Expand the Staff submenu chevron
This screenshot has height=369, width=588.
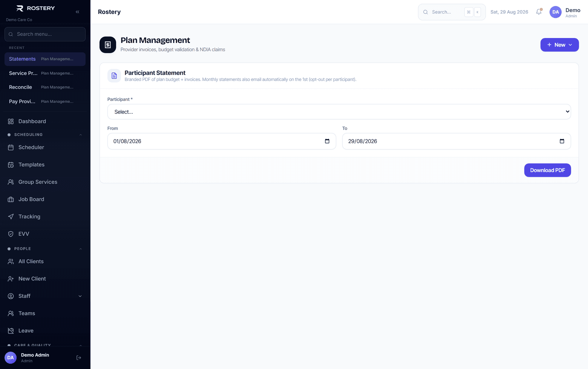[80, 296]
